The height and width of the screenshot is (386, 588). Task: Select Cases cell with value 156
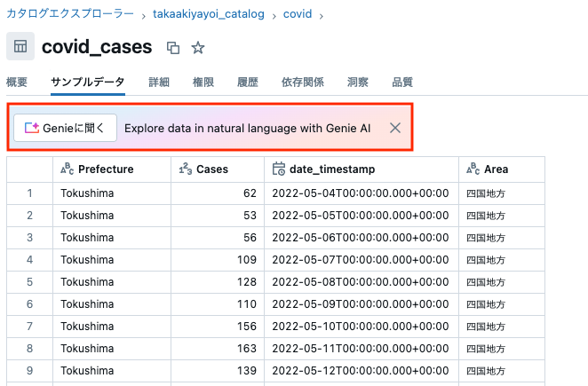pos(218,327)
